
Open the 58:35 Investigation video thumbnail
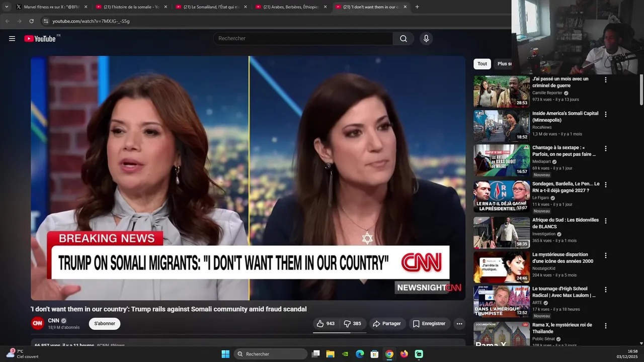coord(502,232)
